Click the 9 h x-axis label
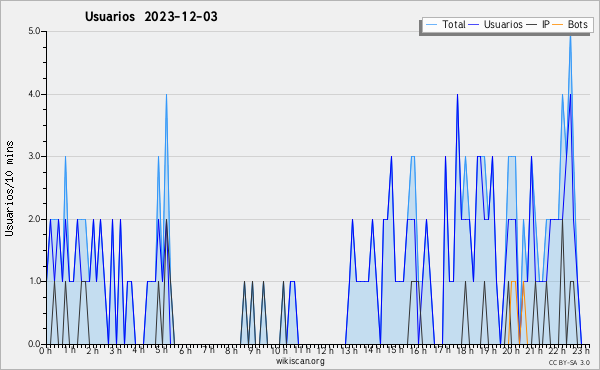Viewport: 600px width, 370px height. [x=254, y=350]
